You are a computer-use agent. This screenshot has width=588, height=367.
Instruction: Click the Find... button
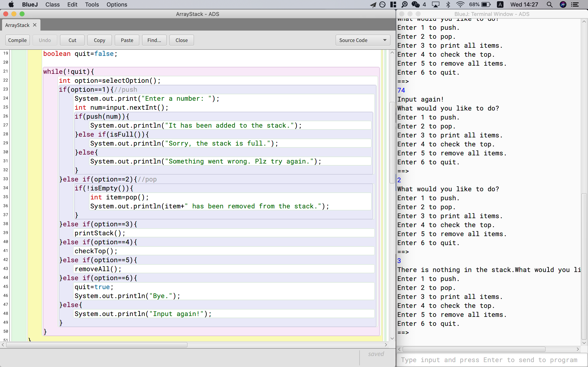pyautogui.click(x=154, y=40)
